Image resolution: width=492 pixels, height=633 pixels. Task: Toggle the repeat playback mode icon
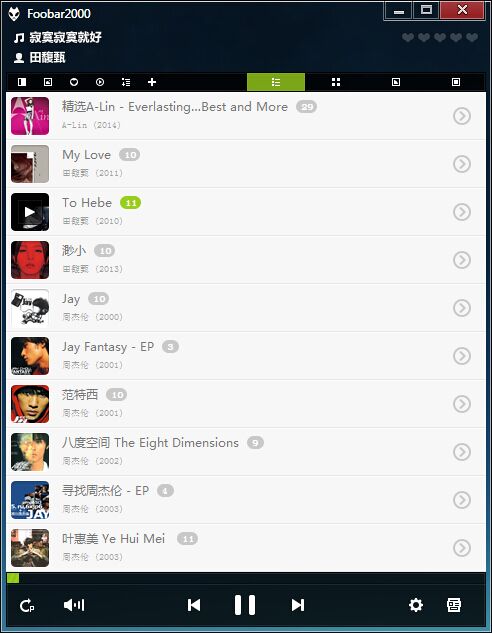point(27,606)
